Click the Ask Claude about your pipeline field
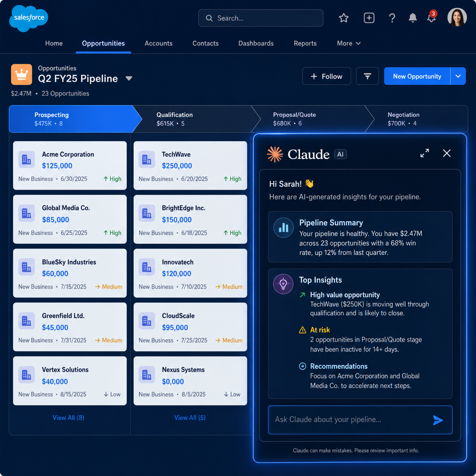 tap(360, 420)
